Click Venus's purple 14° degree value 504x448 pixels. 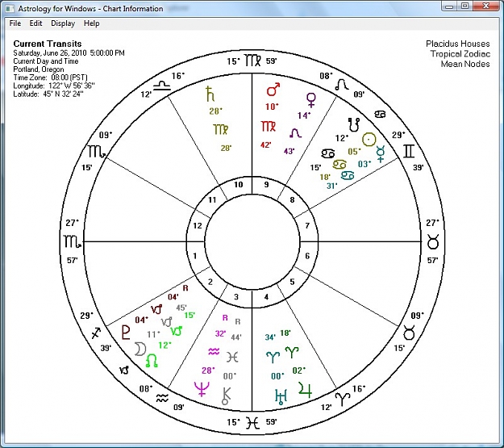click(304, 115)
